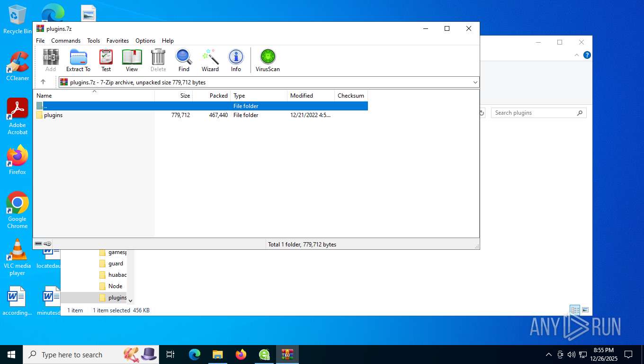Click the Test archive toolbar icon
The width and height of the screenshot is (644, 364).
tap(106, 60)
